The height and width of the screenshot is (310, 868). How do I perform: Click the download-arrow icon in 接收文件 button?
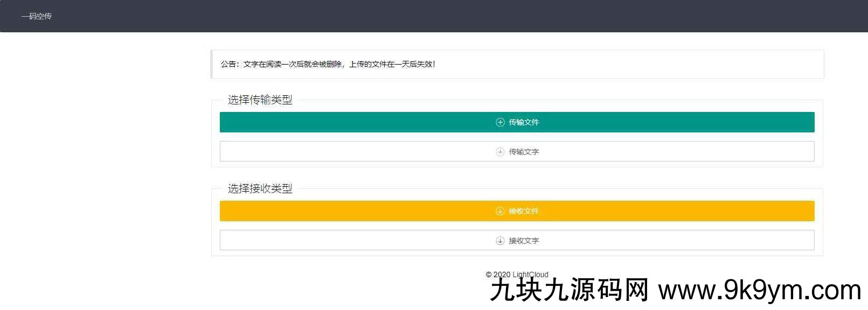pos(500,211)
